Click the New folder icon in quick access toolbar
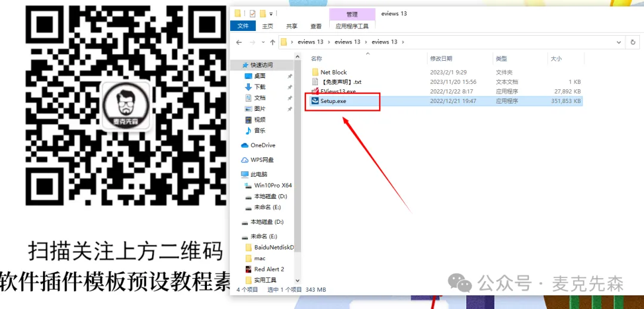Screen dimensions: 644x309 [x=264, y=14]
